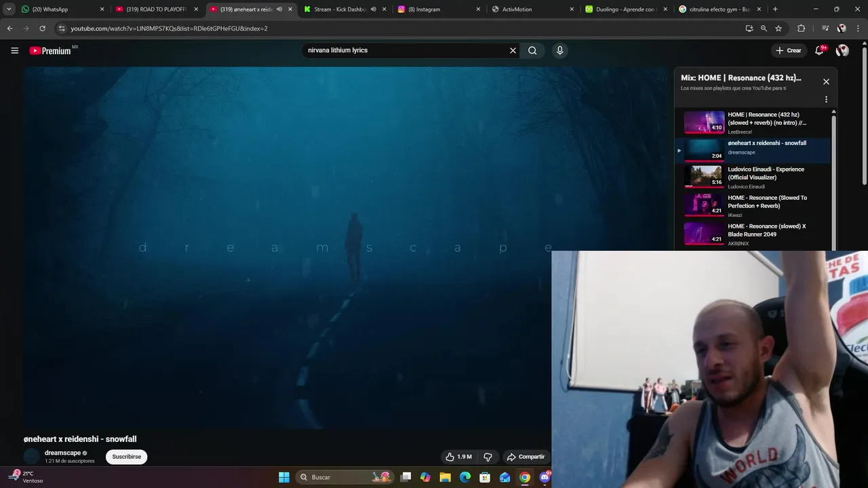Open Copilot from the taskbar
The height and width of the screenshot is (488, 868).
pos(425,477)
